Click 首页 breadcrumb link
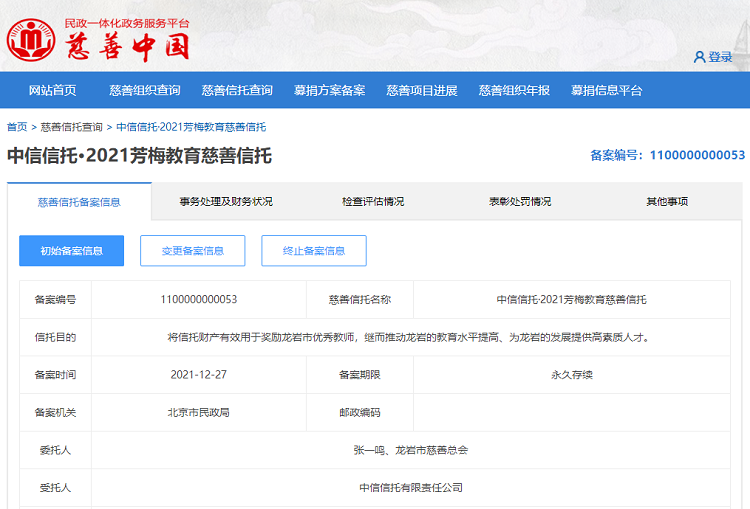The width and height of the screenshot is (750, 509). point(17,127)
